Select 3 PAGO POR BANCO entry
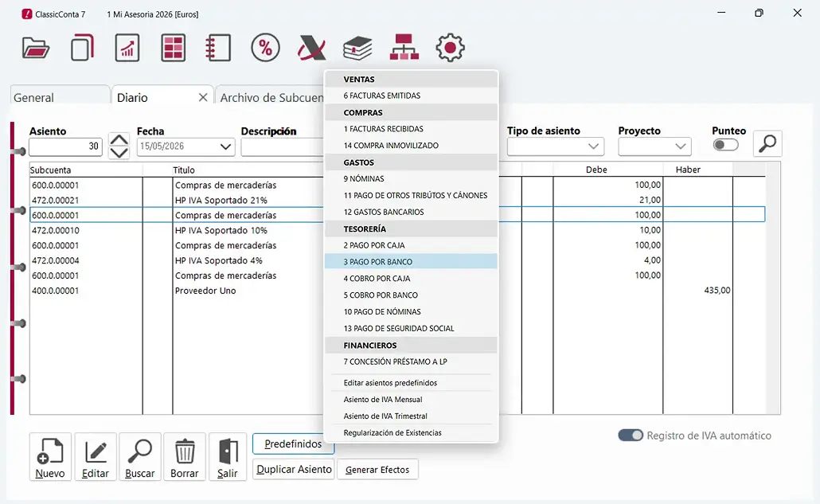The height and width of the screenshot is (504, 820). pos(411,262)
